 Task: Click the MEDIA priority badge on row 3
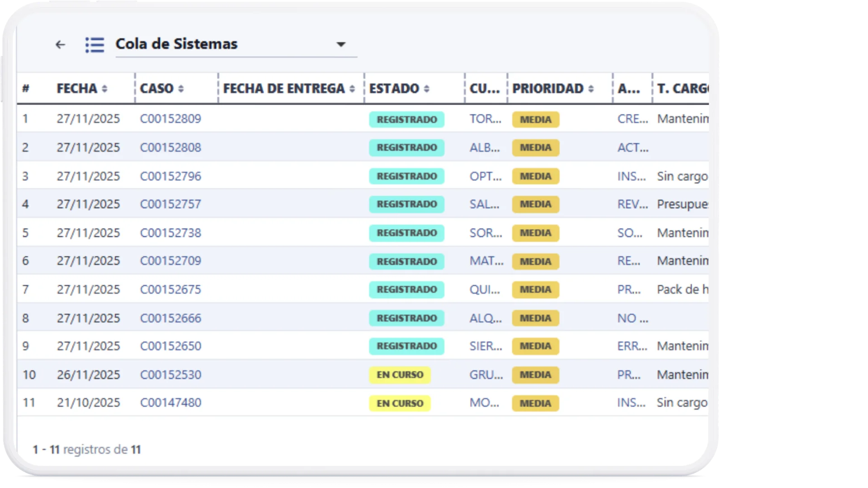[x=535, y=176]
